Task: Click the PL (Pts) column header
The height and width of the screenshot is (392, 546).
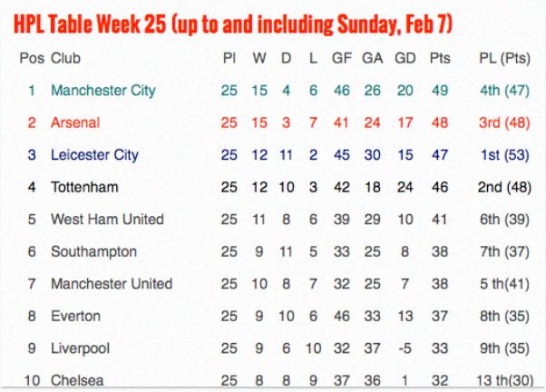Action: (x=504, y=59)
